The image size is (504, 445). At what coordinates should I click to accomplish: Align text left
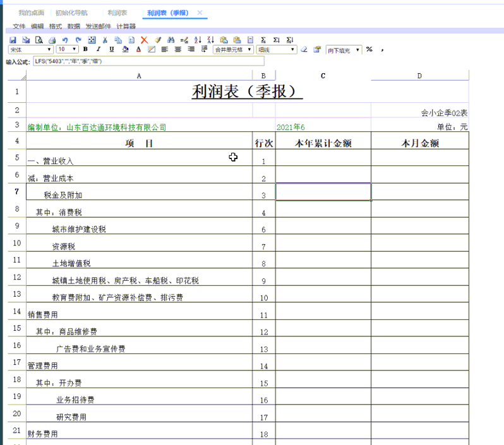[x=165, y=49]
